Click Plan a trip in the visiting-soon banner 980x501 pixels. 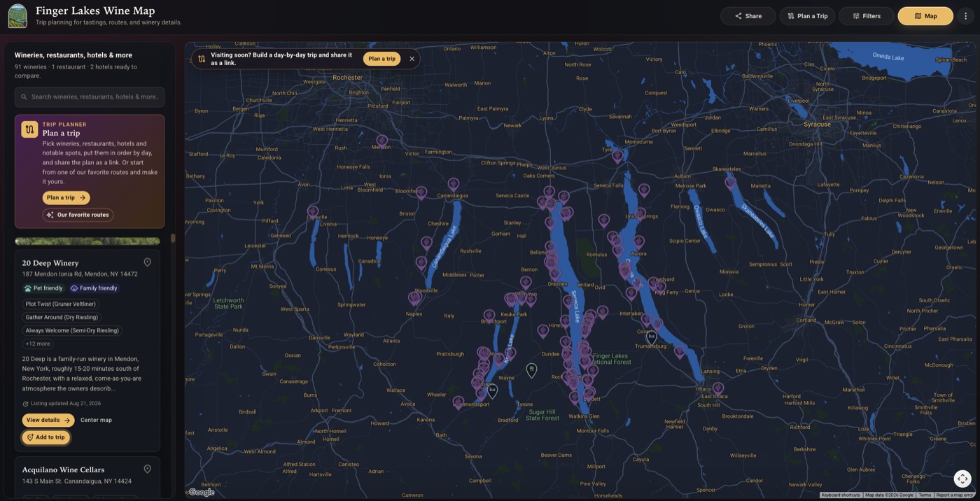click(381, 59)
